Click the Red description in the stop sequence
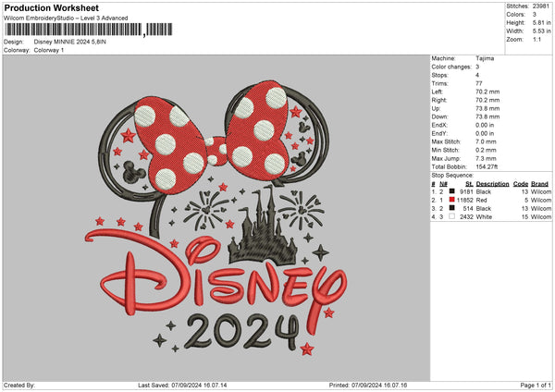This screenshot has width=555, height=392. pyautogui.click(x=481, y=201)
